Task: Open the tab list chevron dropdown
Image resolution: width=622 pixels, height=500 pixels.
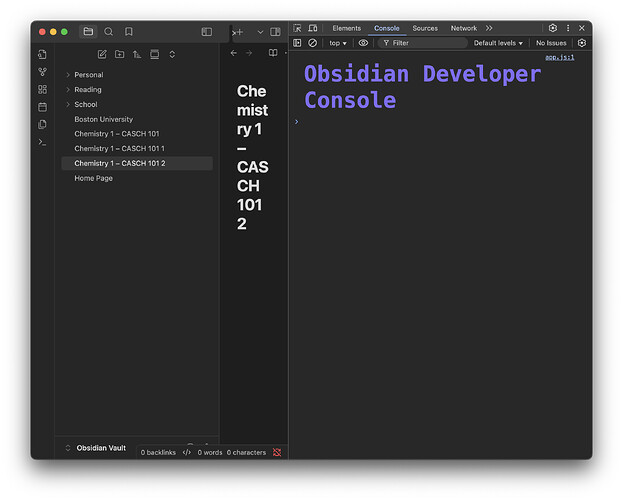Action: [260, 32]
